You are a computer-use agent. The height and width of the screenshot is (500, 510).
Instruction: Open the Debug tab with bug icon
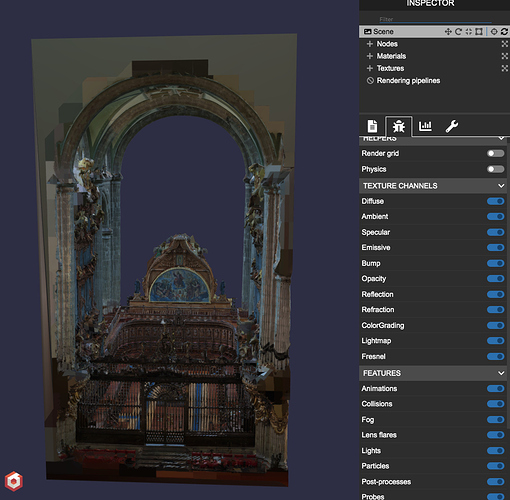[x=399, y=126]
